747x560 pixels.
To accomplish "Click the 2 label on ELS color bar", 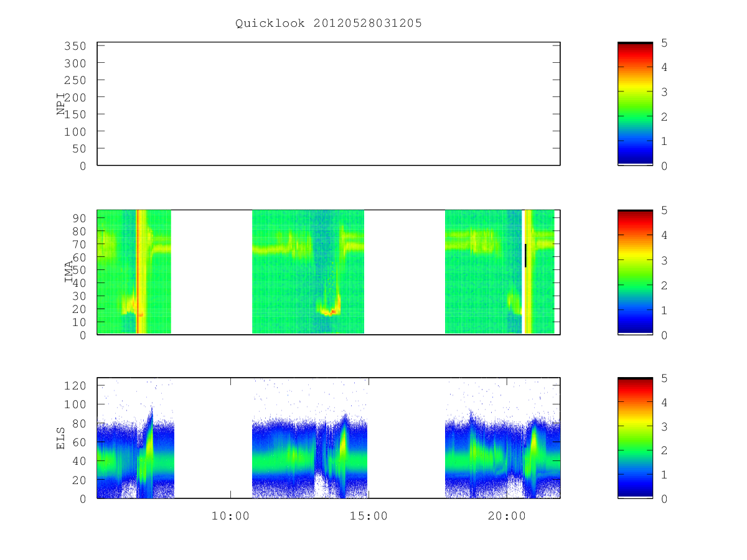I will coord(664,450).
